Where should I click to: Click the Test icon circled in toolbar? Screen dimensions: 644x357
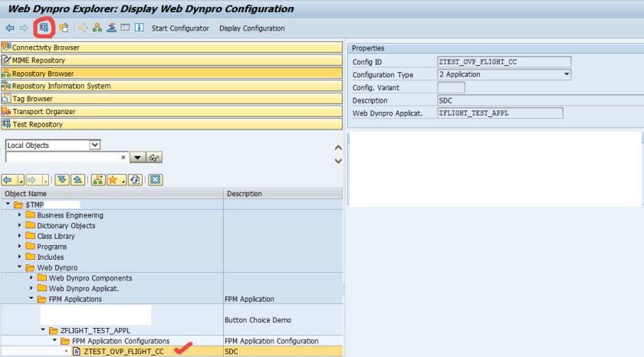44,28
